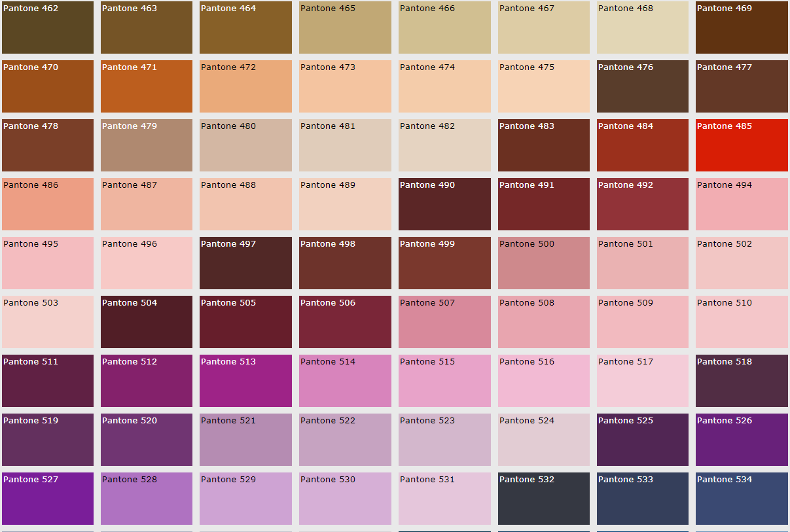Screen dimensions: 790x532
Task: Choose the Pantone 513 magenta swatch
Action: coord(245,381)
